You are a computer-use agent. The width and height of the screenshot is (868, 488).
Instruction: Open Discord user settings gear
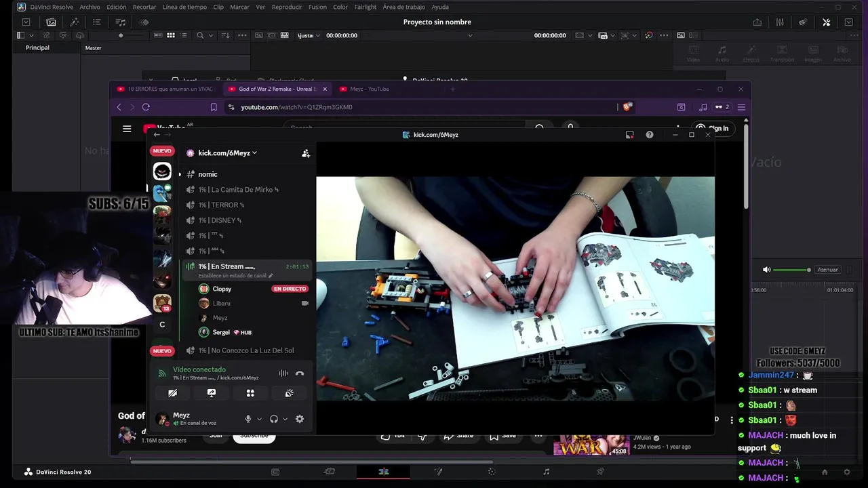coord(300,419)
